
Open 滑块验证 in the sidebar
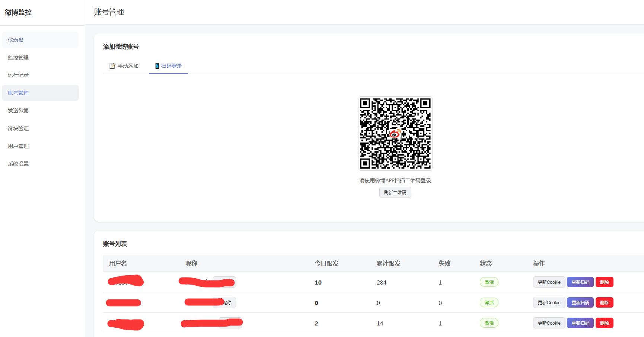click(x=40, y=128)
